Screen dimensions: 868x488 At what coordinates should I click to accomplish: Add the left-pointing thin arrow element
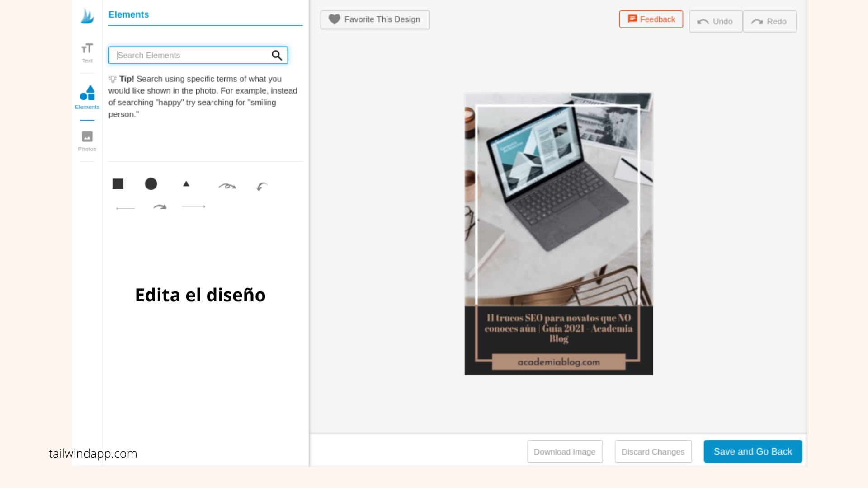point(125,208)
